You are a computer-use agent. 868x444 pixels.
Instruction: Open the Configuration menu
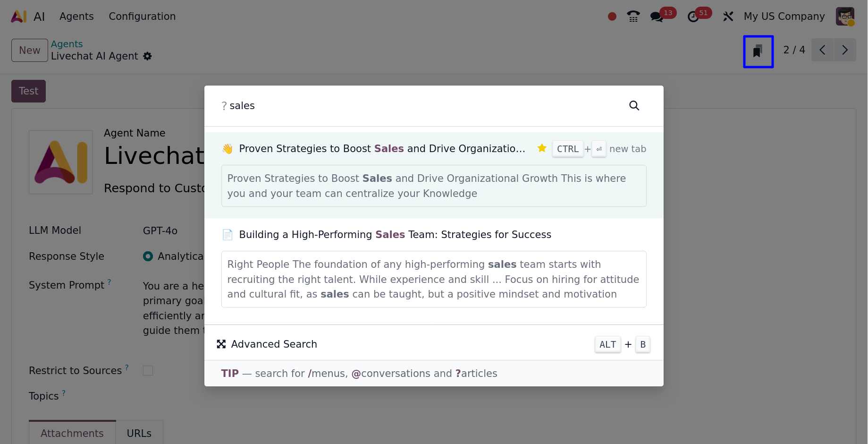tap(142, 17)
